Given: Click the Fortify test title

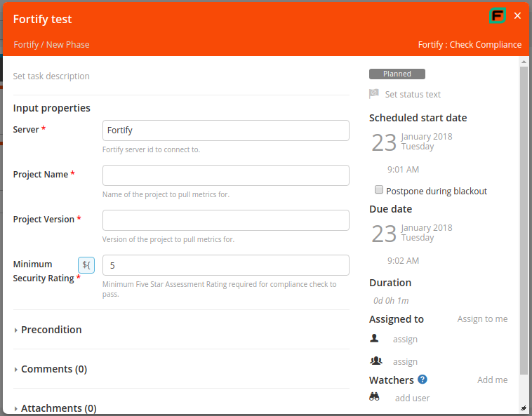Looking at the screenshot, I should click(42, 20).
